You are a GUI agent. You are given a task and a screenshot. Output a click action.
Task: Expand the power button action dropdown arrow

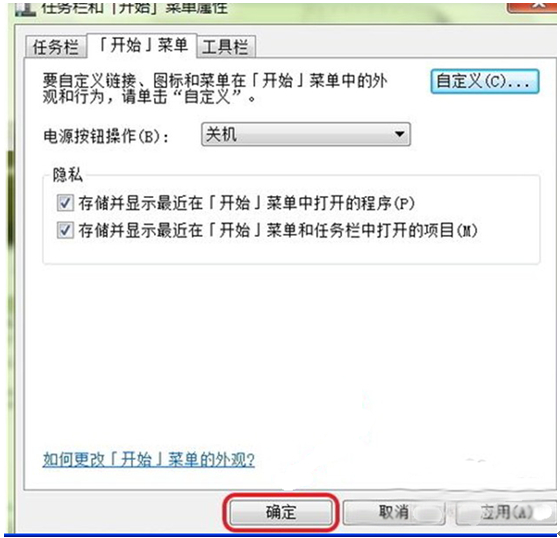point(400,134)
